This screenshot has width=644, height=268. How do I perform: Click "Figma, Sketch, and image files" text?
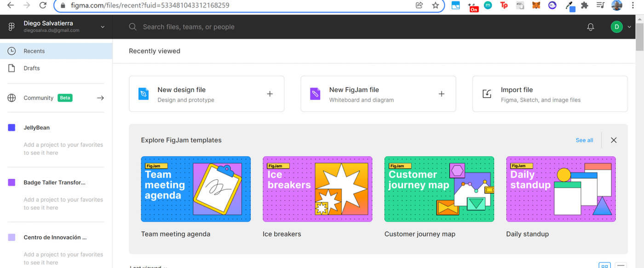tap(541, 100)
